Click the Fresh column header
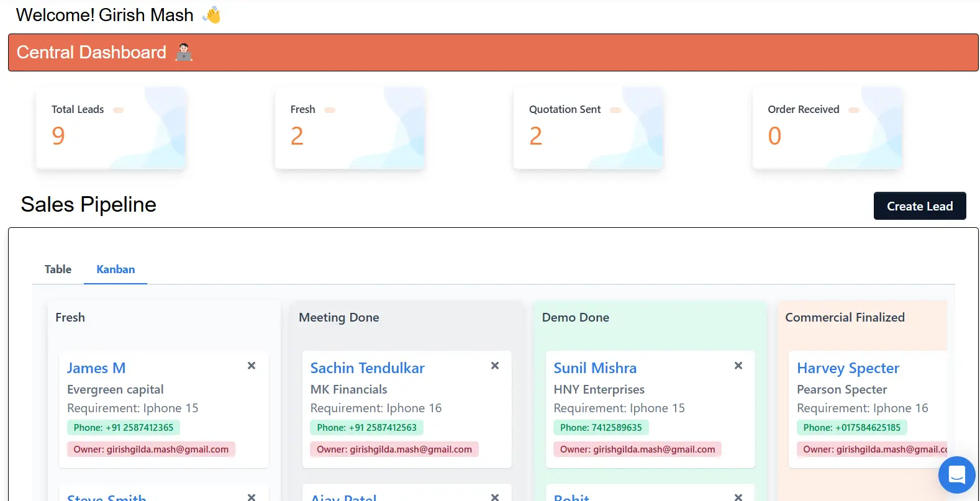Image resolution: width=980 pixels, height=501 pixels. click(70, 317)
